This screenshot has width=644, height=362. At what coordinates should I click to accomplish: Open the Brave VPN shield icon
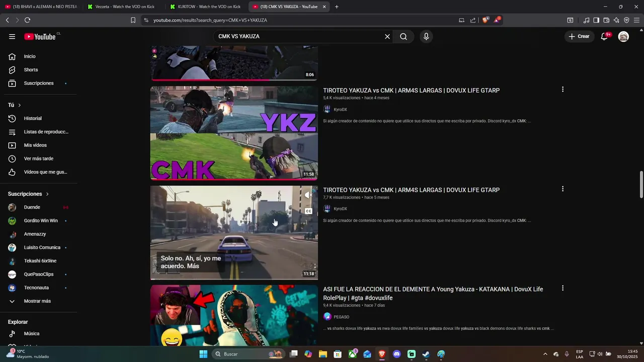[x=626, y=20]
